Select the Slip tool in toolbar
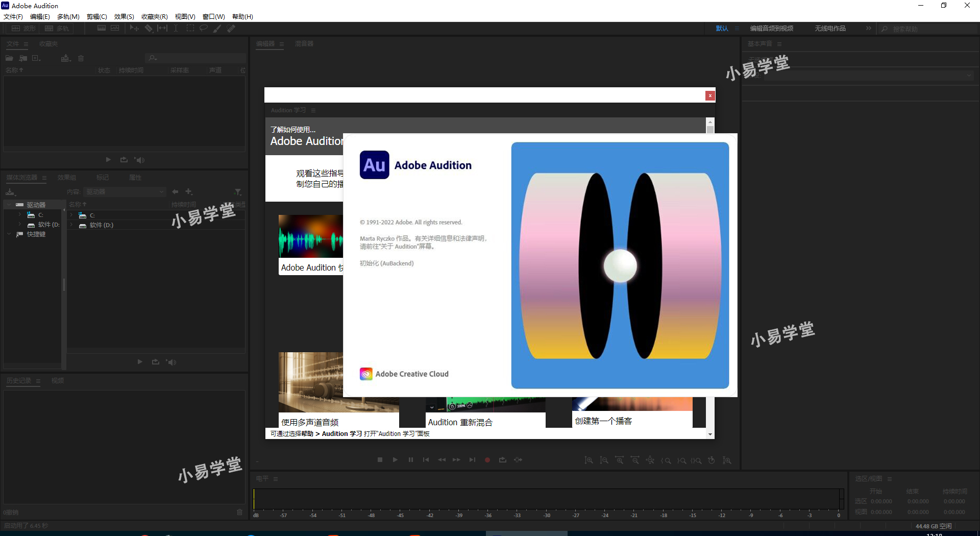 (162, 29)
